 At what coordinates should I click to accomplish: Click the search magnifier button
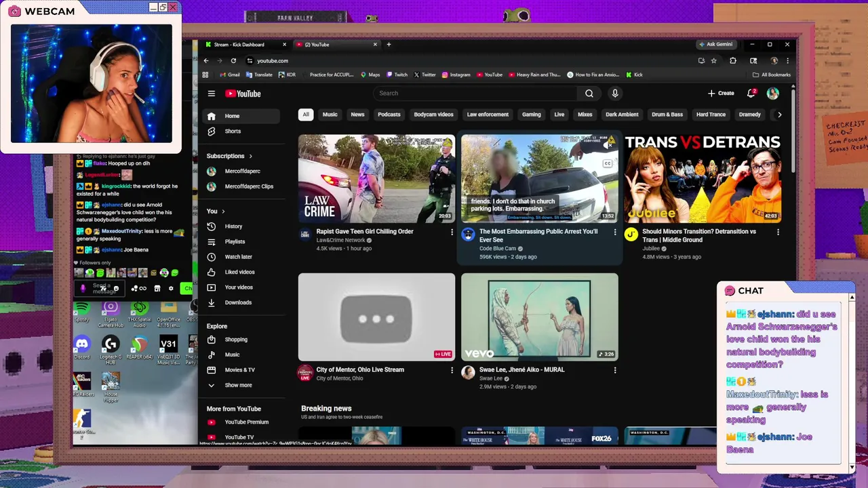click(589, 94)
